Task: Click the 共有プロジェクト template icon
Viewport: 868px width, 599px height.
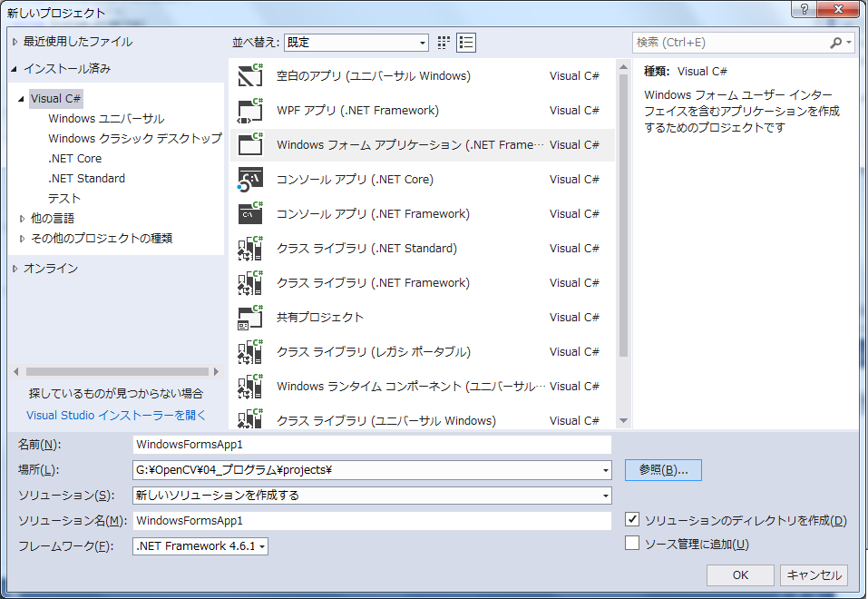Action: (x=250, y=318)
